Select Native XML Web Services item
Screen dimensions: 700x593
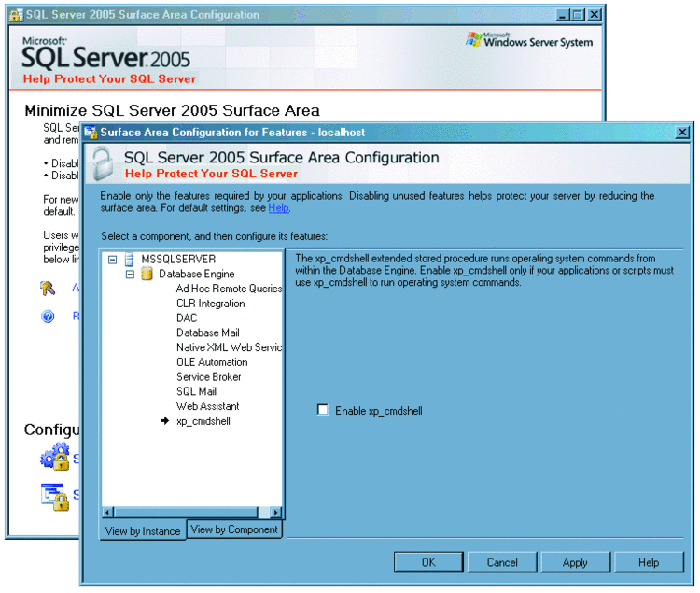pyautogui.click(x=229, y=347)
